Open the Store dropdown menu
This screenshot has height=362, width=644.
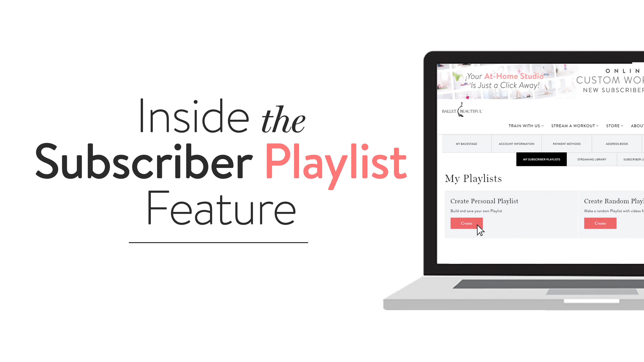pyautogui.click(x=614, y=126)
